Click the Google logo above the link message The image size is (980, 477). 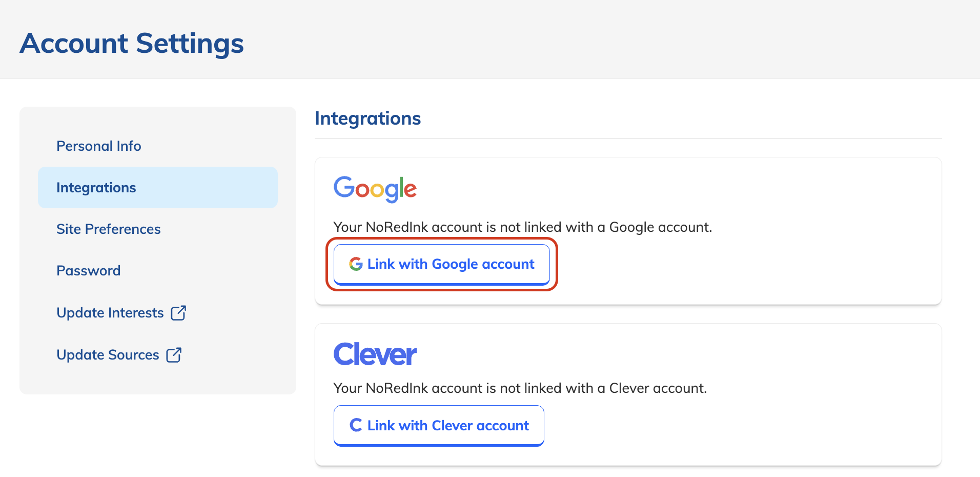375,189
